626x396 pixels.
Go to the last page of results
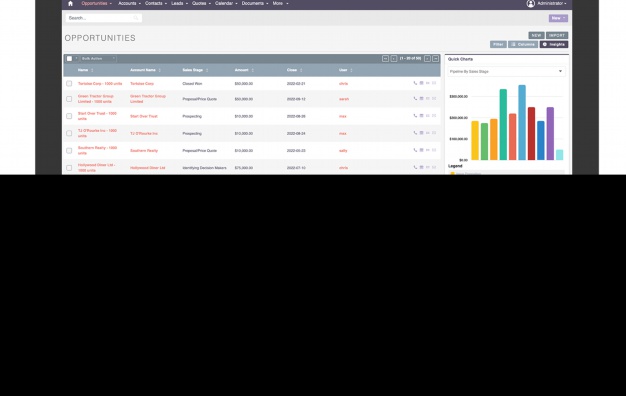(436, 59)
